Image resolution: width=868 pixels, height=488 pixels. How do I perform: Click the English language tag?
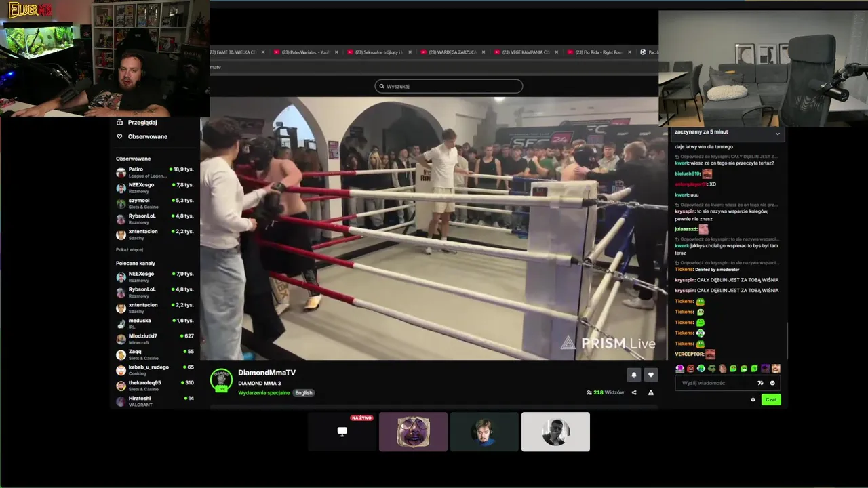click(304, 393)
